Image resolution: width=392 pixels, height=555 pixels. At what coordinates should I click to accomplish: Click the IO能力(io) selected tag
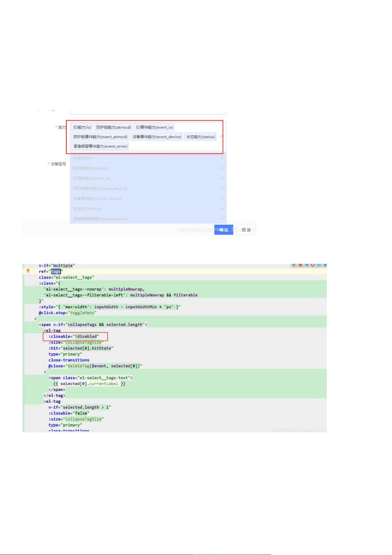[82, 127]
